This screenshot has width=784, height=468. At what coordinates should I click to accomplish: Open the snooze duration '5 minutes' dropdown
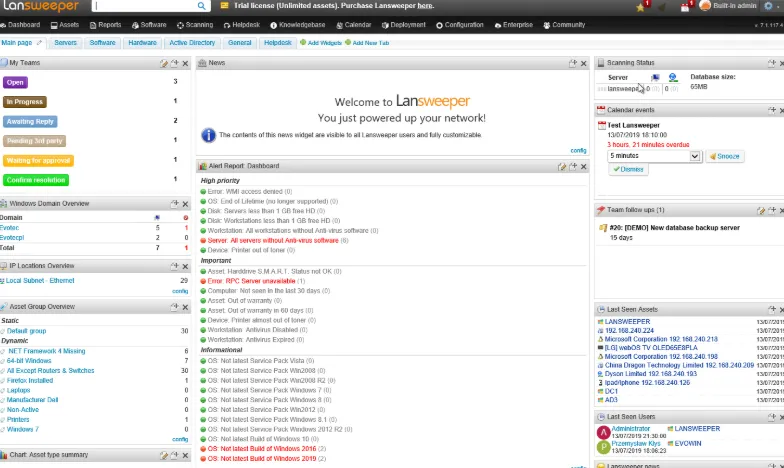coord(654,156)
